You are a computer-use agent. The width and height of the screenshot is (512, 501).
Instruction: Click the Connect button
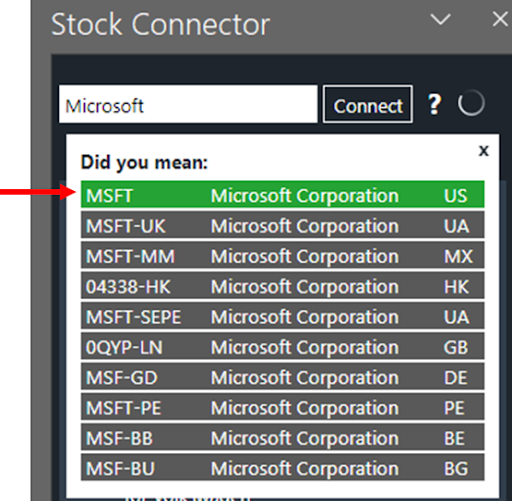pyautogui.click(x=368, y=104)
